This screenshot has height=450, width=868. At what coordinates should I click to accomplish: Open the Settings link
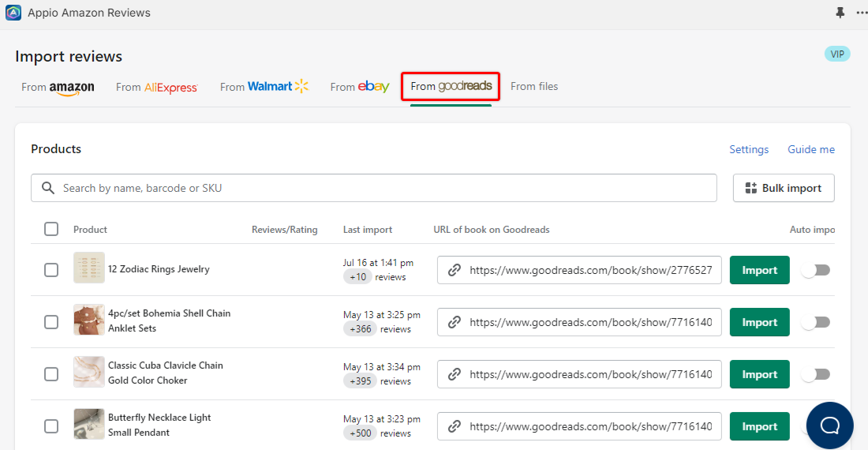(749, 149)
